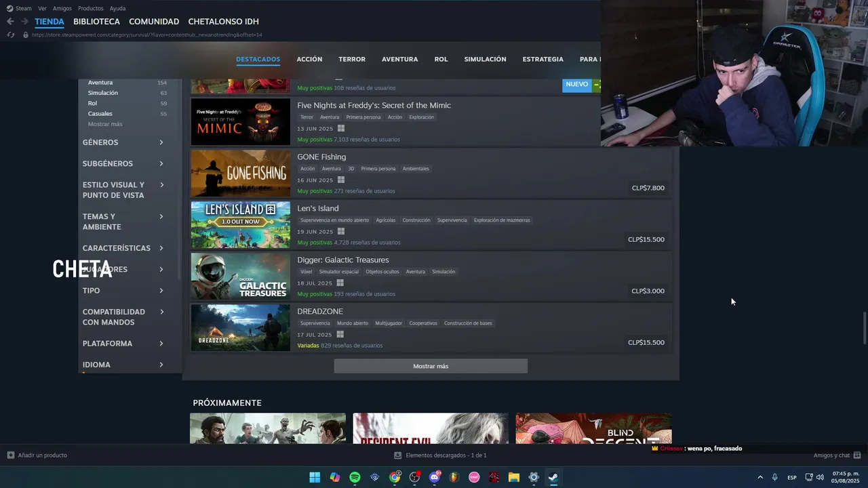This screenshot has width=868, height=488.
Task: Open the Amigos menu
Action: pos(62,8)
